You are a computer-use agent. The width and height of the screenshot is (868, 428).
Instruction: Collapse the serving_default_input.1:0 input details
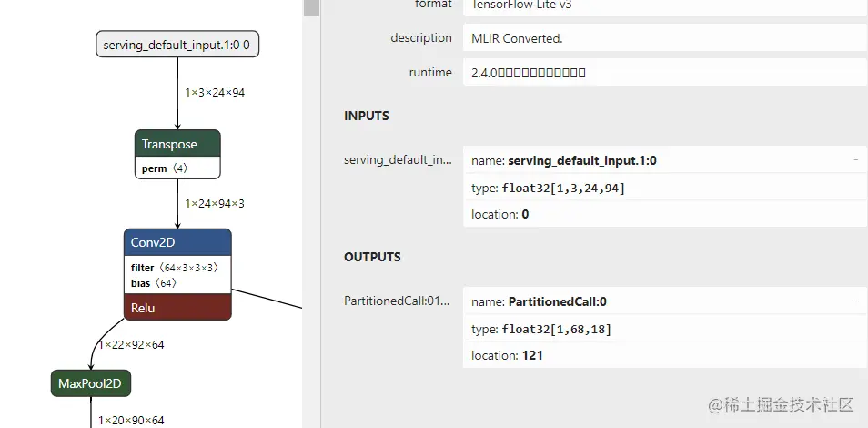856,160
